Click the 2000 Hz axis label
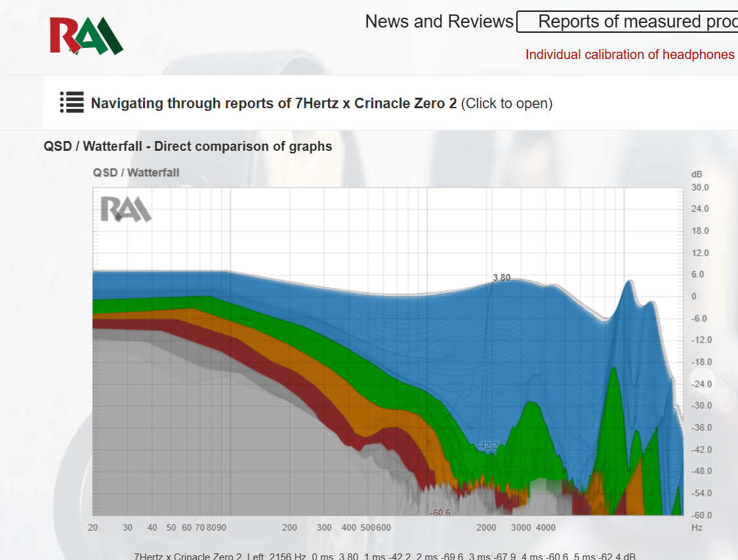 [x=486, y=527]
